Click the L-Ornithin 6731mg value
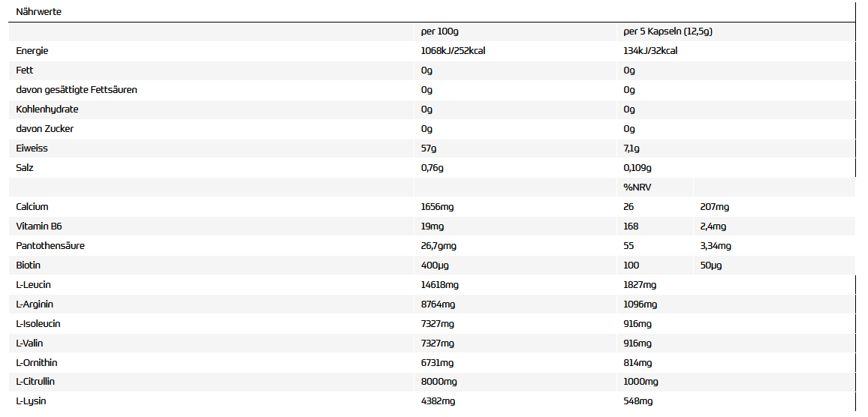 pos(438,363)
